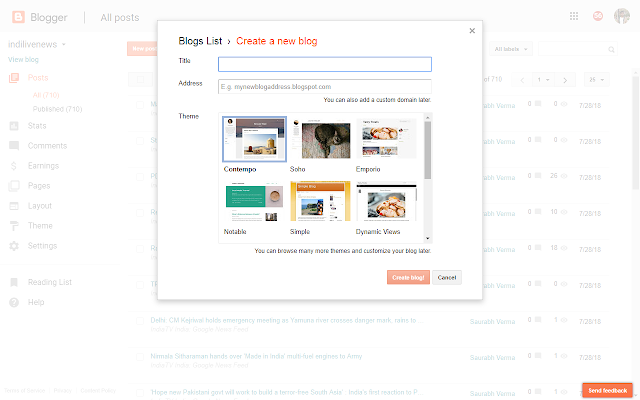The image size is (640, 400).
Task: Click the Help question mark icon
Action: click(14, 302)
